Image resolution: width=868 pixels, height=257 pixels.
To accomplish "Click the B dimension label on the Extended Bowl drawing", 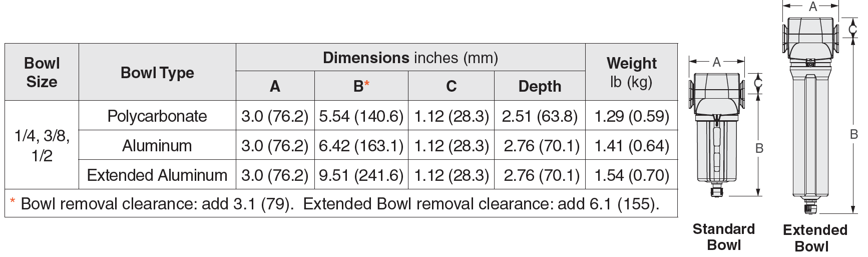I will tap(854, 134).
